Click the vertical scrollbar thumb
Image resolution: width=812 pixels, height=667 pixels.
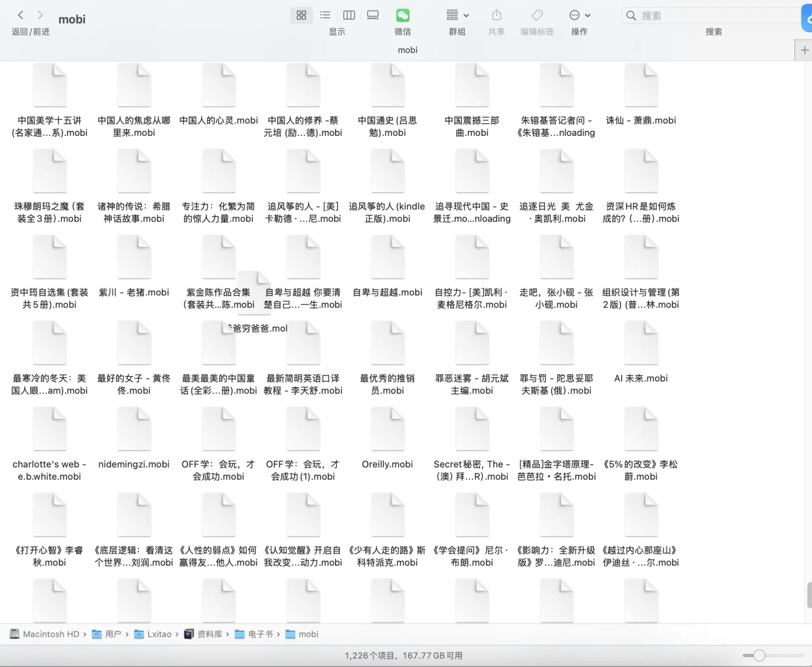[809, 595]
